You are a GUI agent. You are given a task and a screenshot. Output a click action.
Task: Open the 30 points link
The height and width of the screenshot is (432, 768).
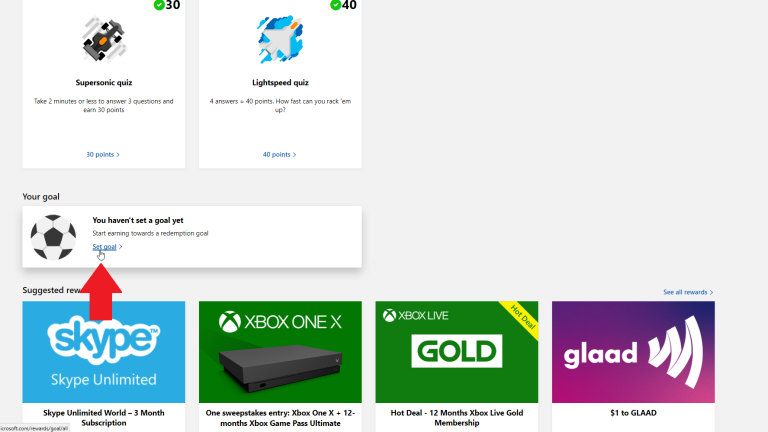103,154
